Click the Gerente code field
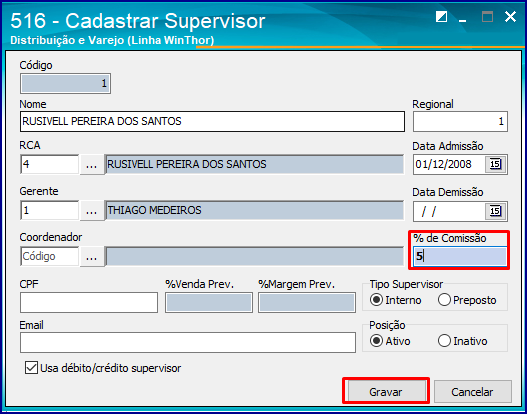 coord(49,211)
